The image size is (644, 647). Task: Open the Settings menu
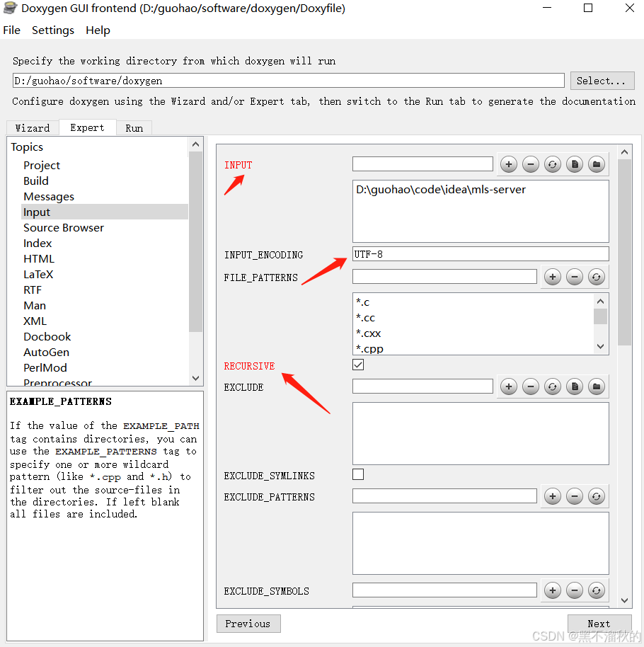click(53, 30)
